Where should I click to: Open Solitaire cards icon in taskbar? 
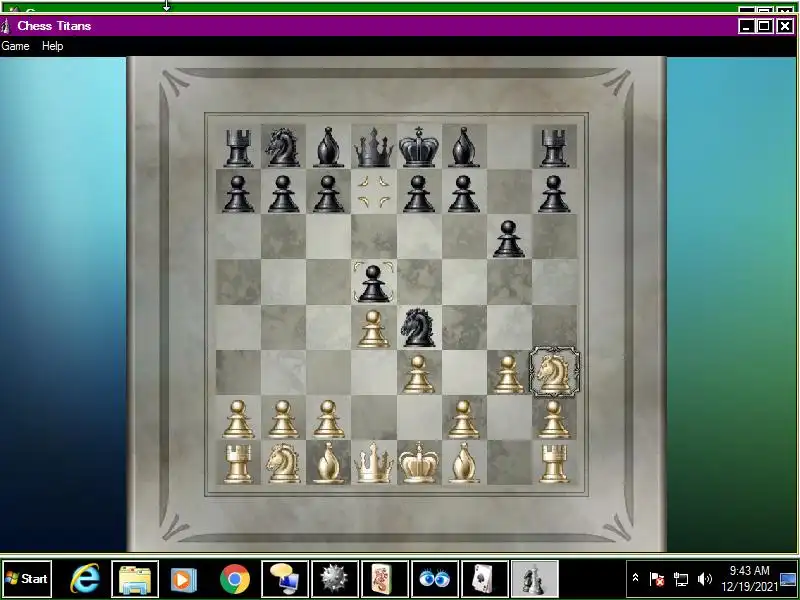(485, 579)
